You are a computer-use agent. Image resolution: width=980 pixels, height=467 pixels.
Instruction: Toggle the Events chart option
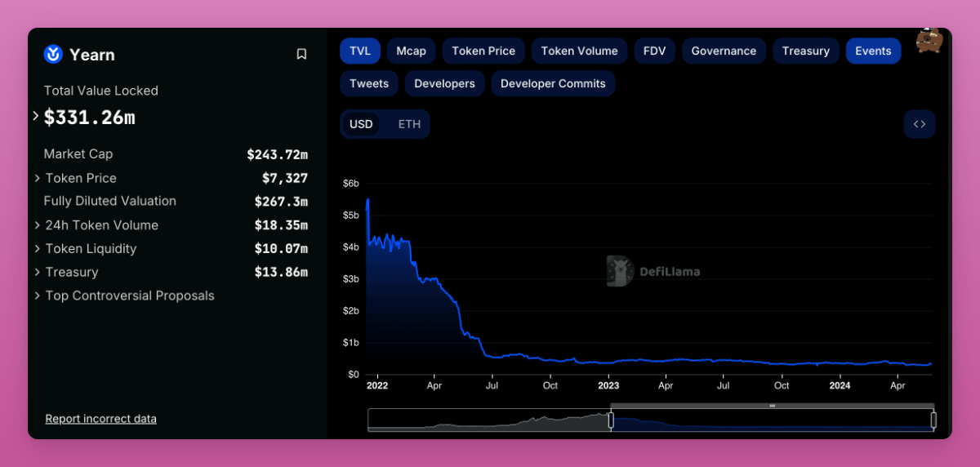pyautogui.click(x=873, y=51)
